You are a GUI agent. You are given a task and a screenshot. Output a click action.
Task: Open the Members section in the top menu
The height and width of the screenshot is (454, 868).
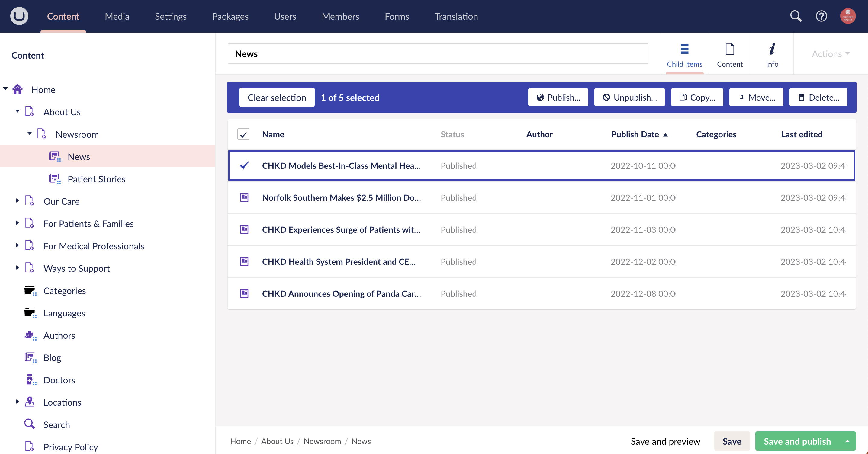click(x=340, y=16)
